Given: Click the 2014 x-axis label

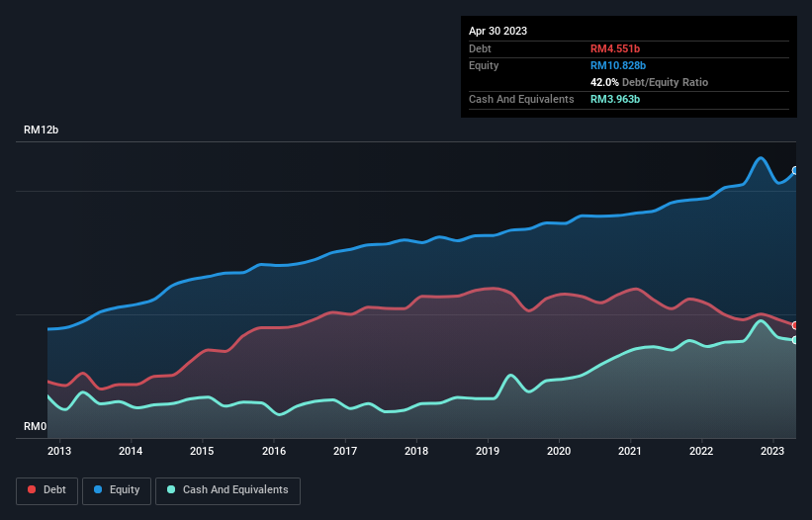Looking at the screenshot, I should click(131, 451).
